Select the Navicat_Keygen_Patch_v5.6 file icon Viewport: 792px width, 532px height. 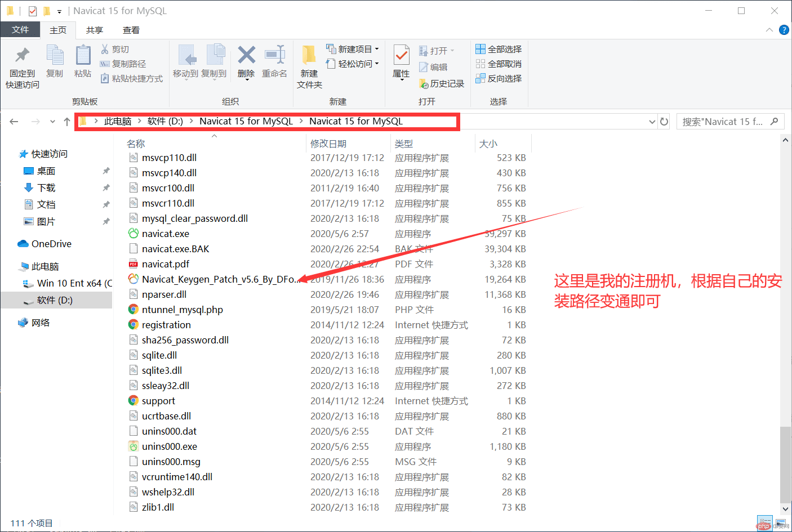coord(134,279)
